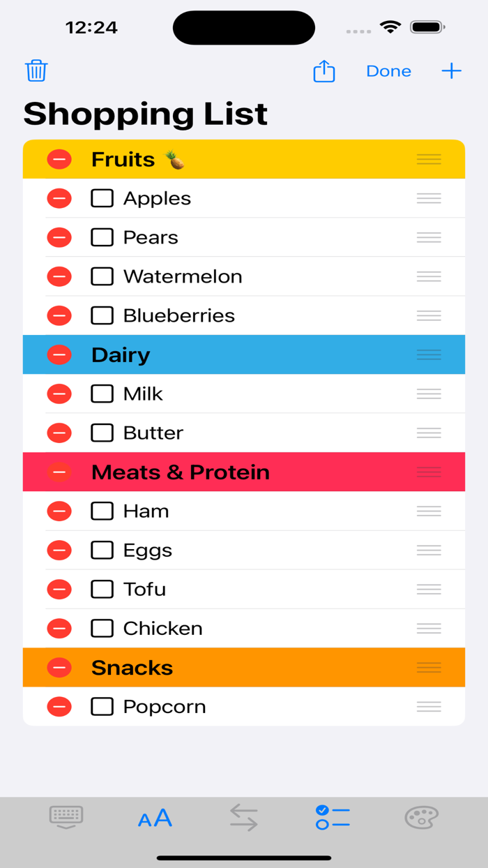The height and width of the screenshot is (868, 488).
Task: Tap the keyboard icon in the bottom toolbar
Action: coord(66,817)
